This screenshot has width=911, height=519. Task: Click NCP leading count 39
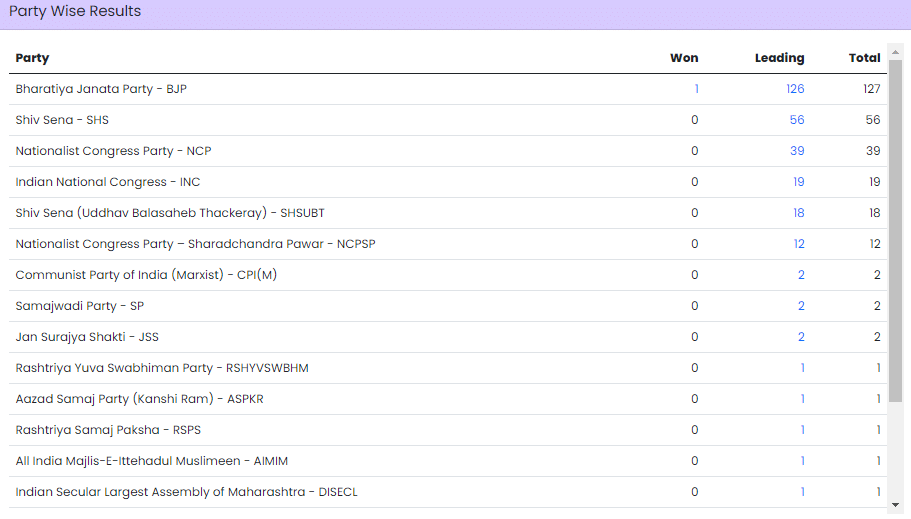797,151
